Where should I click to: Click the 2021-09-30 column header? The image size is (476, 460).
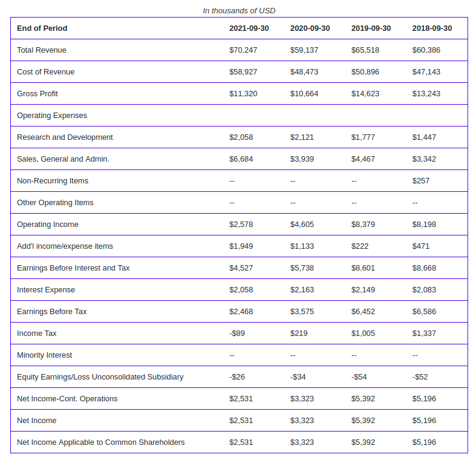coord(249,28)
